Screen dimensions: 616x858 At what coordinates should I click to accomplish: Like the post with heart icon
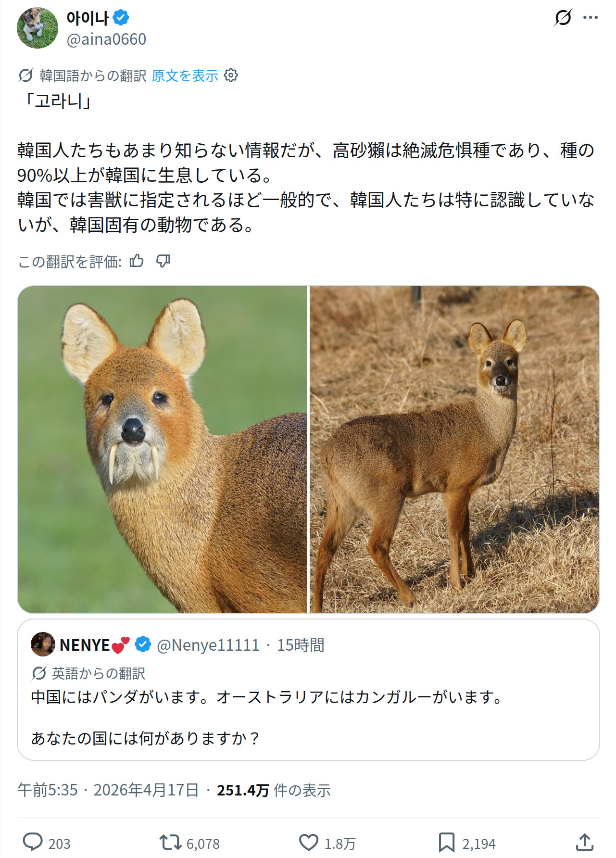tap(308, 843)
